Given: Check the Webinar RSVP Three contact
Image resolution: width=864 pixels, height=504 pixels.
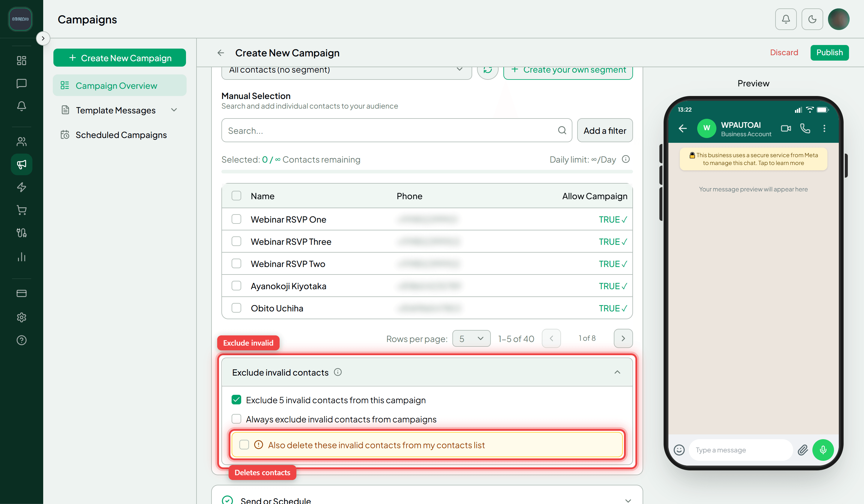Looking at the screenshot, I should (x=236, y=241).
